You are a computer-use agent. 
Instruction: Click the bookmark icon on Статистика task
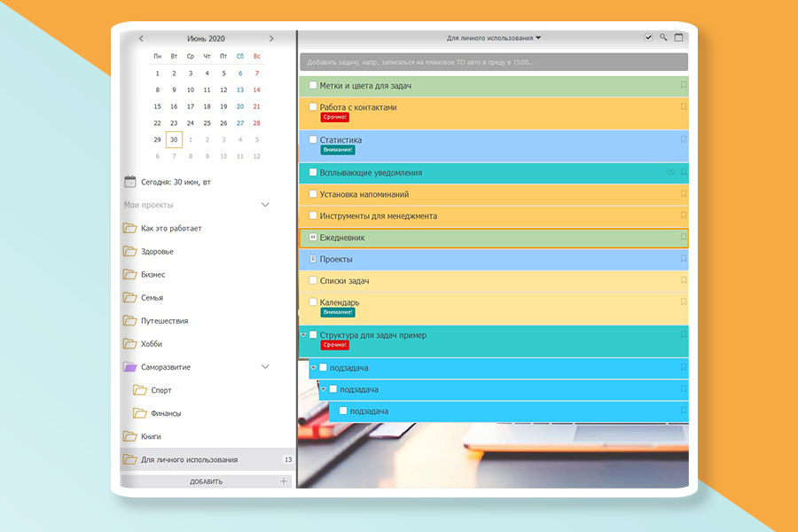683,140
